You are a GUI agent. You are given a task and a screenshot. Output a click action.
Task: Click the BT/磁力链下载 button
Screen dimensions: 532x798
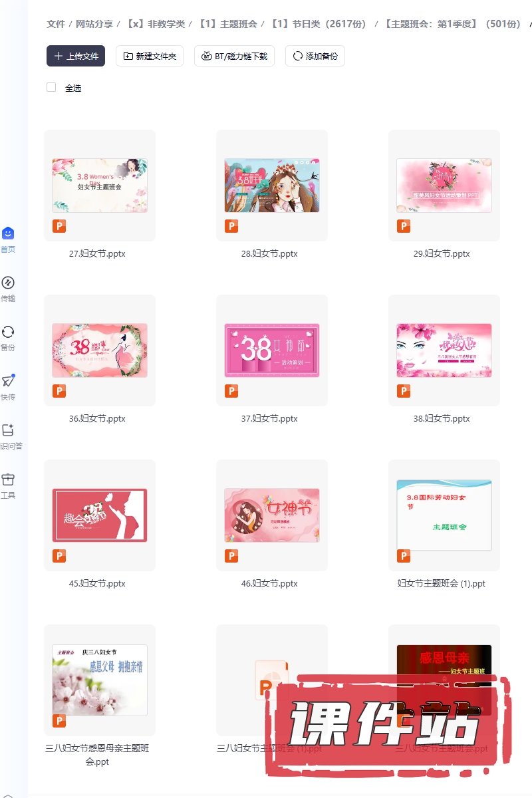[x=234, y=56]
